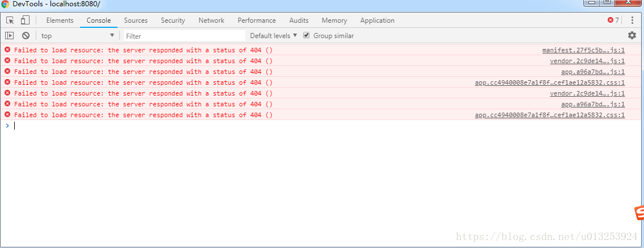Toggle the device toolbar icon
This screenshot has width=644, height=248.
(x=25, y=20)
